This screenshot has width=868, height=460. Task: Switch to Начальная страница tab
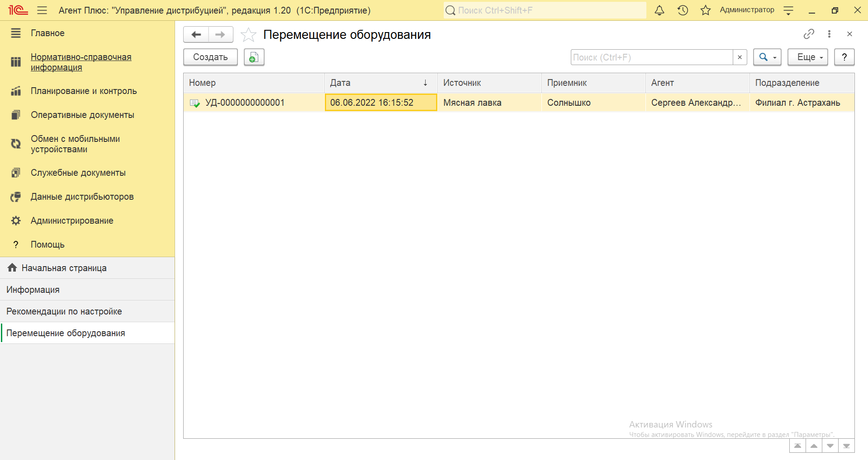coord(64,268)
